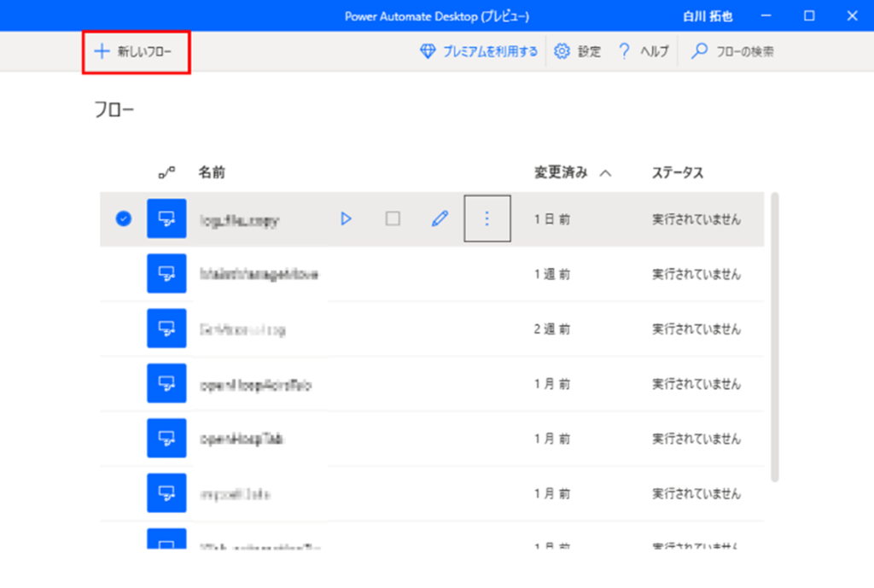Click the 1 日 前 cell
Viewport: 874px width, 588px height.
tap(552, 219)
